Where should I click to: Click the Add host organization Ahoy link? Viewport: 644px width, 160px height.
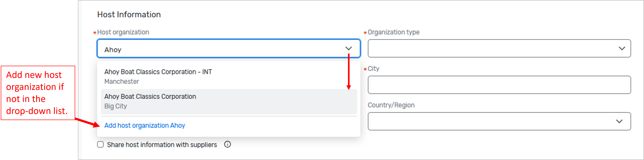pos(144,125)
